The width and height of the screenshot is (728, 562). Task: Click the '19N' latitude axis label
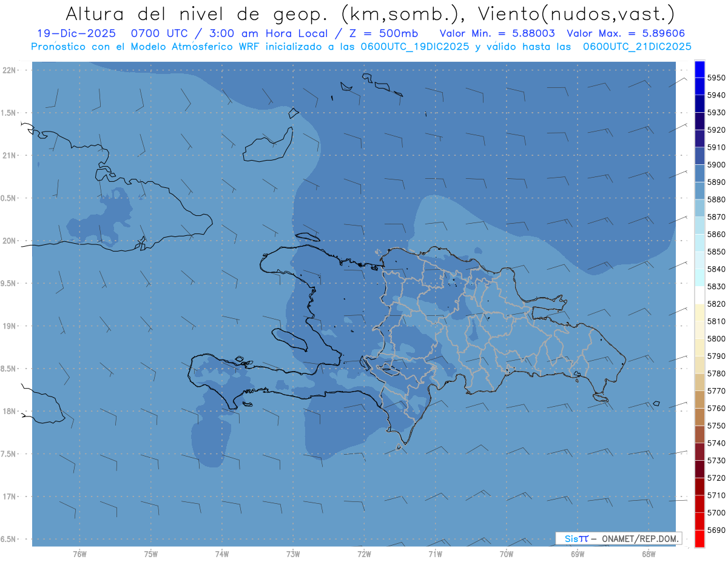pyautogui.click(x=10, y=326)
